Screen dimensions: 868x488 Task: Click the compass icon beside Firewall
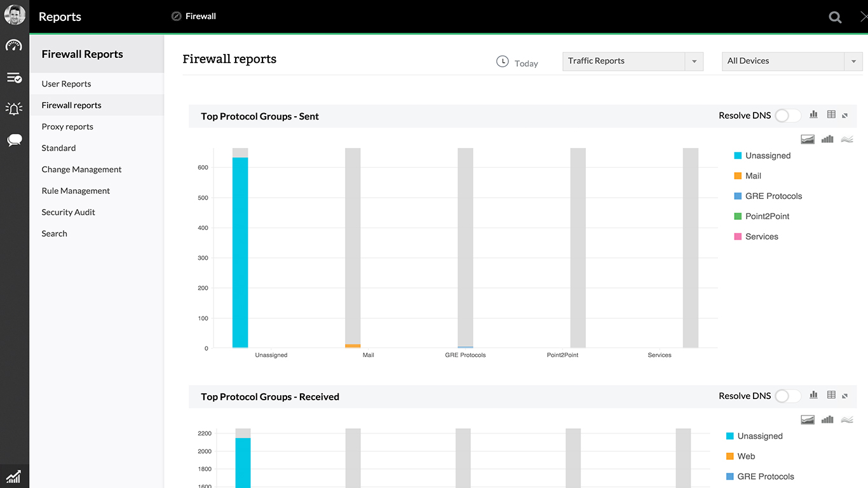(177, 17)
